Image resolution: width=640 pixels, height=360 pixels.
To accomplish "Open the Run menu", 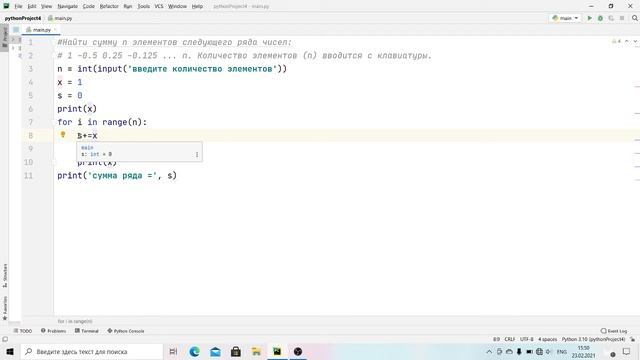I will pos(128,6).
